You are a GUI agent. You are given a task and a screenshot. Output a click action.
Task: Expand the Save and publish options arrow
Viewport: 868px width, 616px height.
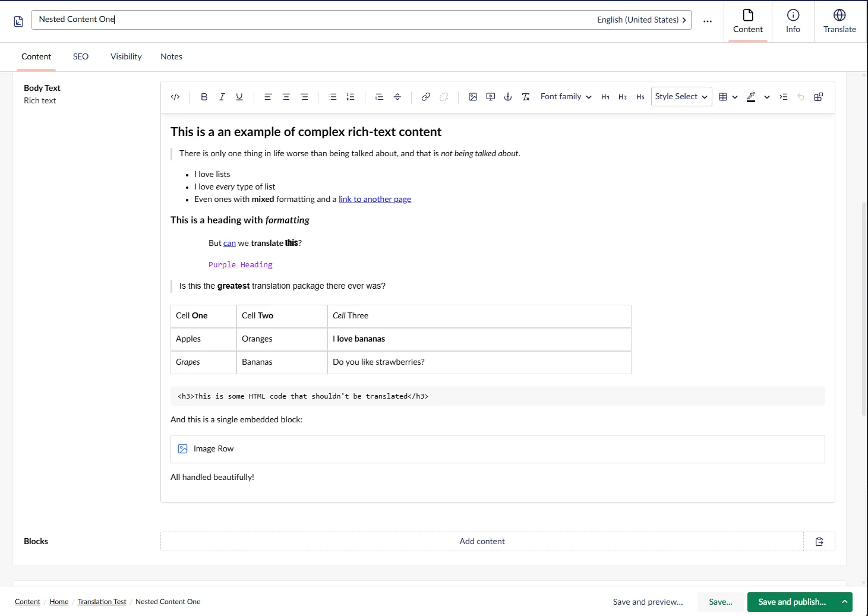coord(844,602)
